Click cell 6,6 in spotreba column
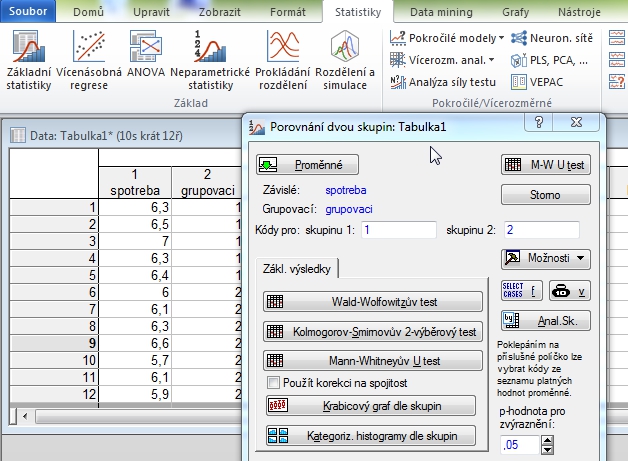The width and height of the screenshot is (628, 461). 135,343
